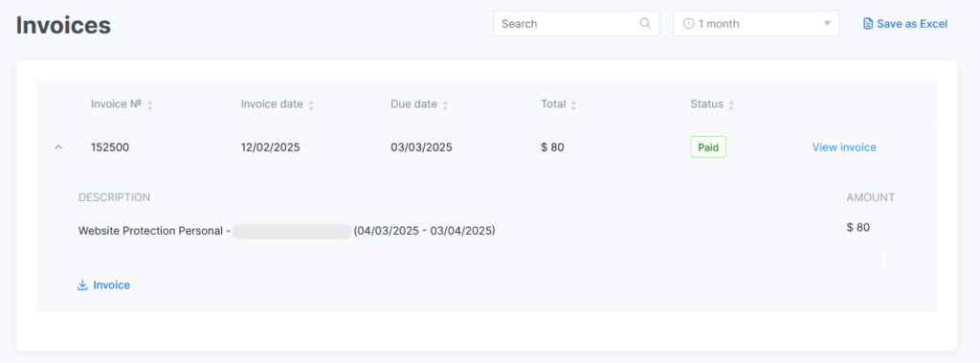The height and width of the screenshot is (363, 980).
Task: Download the Invoice file
Action: click(103, 285)
